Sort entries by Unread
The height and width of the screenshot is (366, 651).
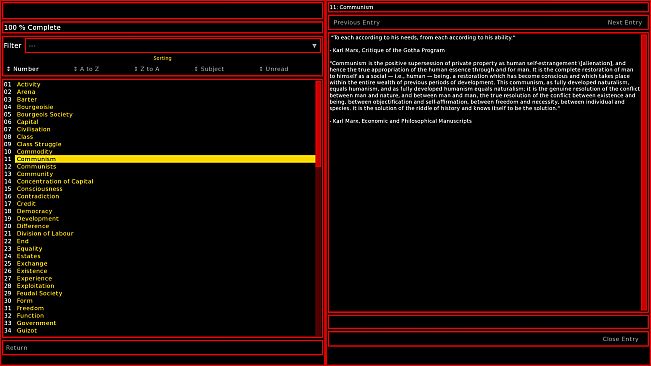[x=274, y=69]
